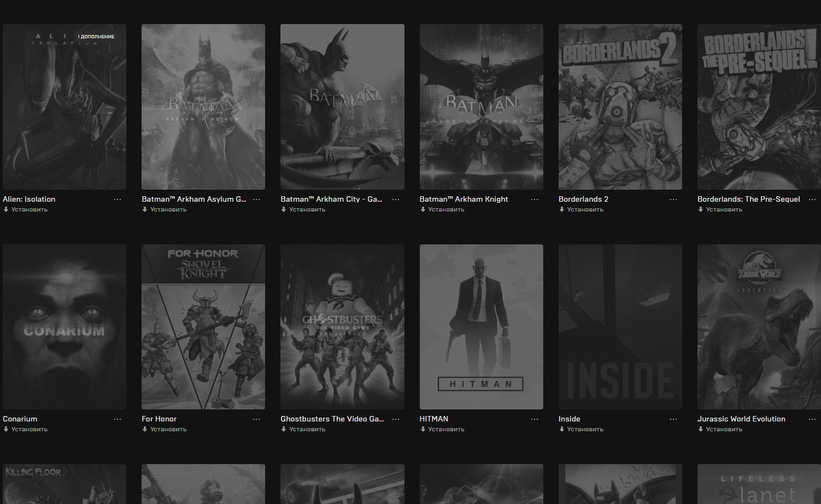Open Borderlands 2 cover art

click(x=620, y=107)
